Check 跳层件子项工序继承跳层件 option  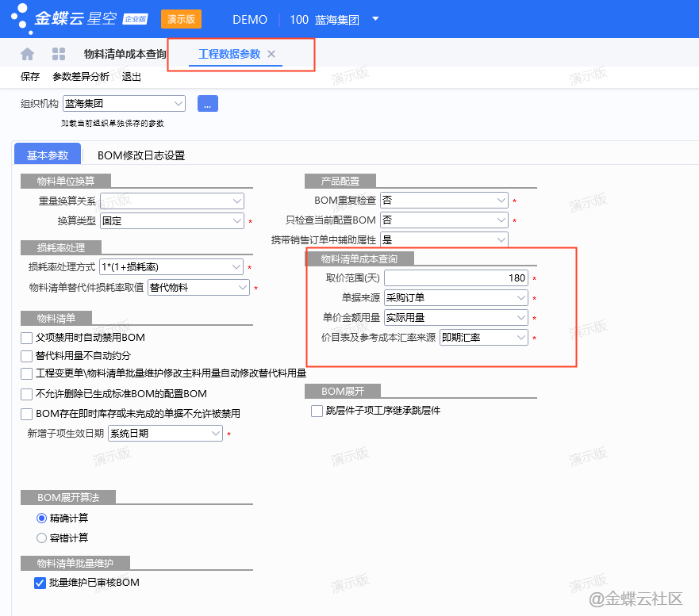(317, 411)
